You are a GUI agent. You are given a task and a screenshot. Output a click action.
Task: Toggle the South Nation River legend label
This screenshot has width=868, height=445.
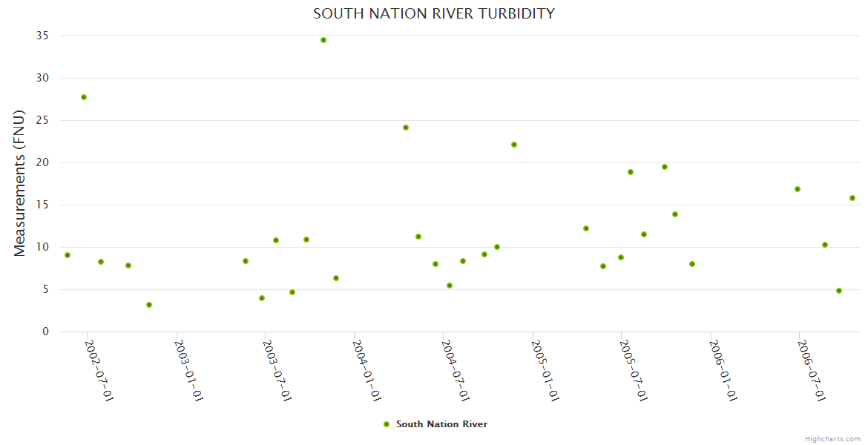click(441, 424)
